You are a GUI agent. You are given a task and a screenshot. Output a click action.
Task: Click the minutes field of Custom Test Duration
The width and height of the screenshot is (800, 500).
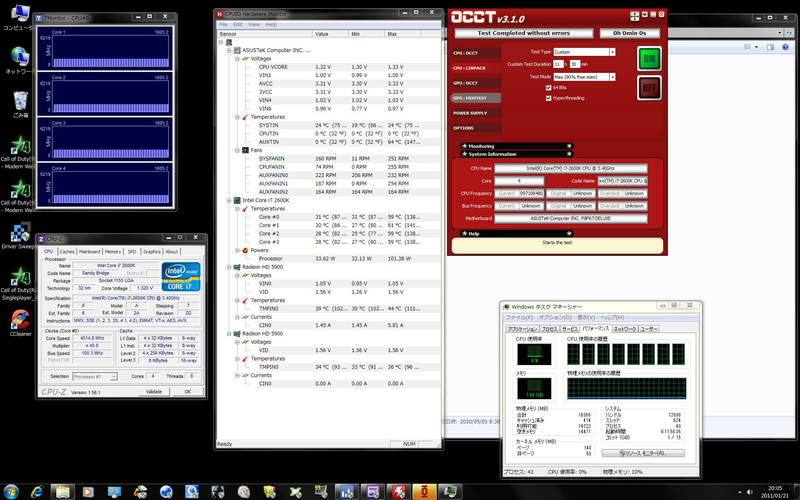[x=575, y=64]
